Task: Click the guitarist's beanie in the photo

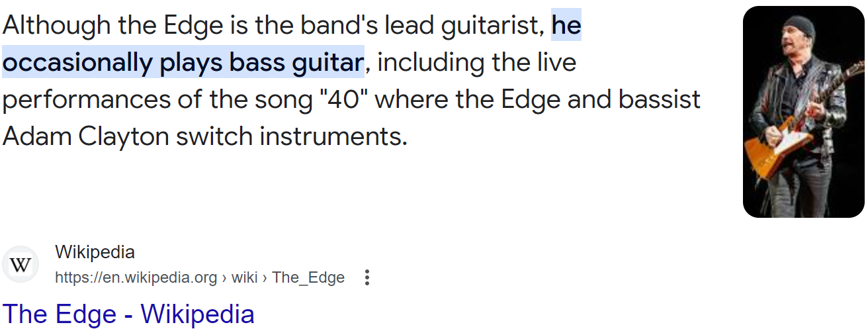Action: tap(800, 26)
